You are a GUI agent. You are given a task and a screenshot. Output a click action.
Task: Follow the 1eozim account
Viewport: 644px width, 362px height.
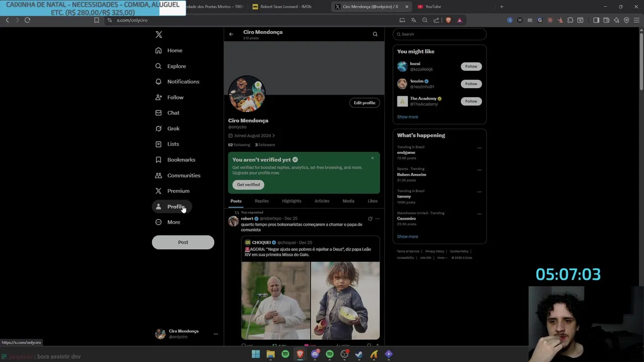471,84
